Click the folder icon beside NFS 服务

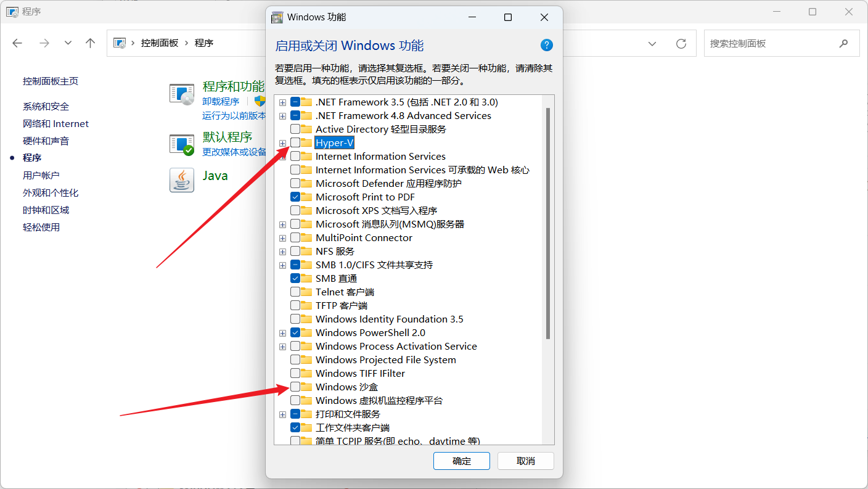[x=306, y=251]
